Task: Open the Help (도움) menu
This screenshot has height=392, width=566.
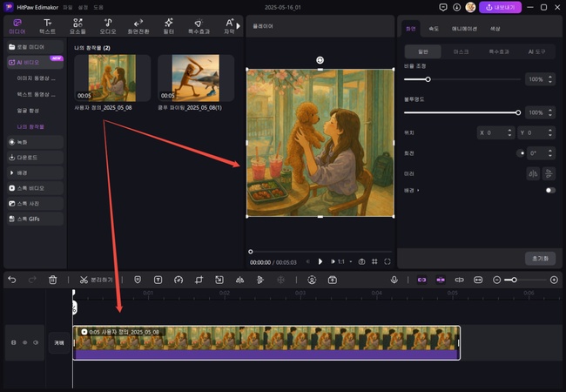Action: (x=98, y=7)
